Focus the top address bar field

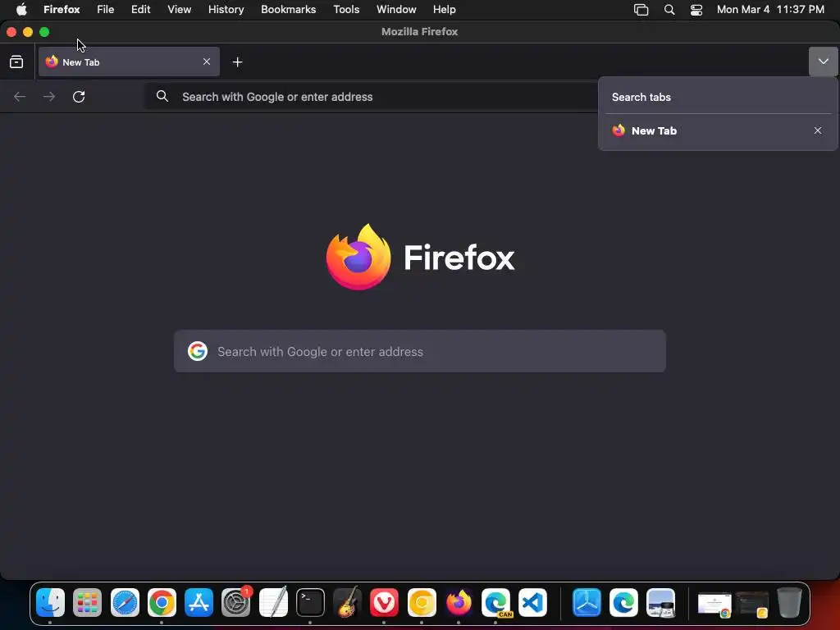tap(373, 97)
